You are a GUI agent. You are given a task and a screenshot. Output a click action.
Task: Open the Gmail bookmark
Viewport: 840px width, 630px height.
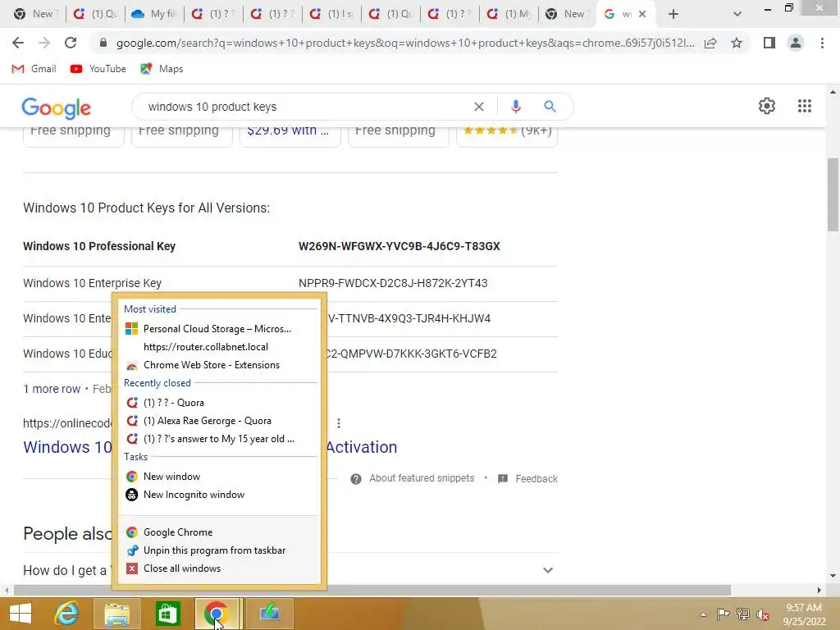pyautogui.click(x=34, y=69)
